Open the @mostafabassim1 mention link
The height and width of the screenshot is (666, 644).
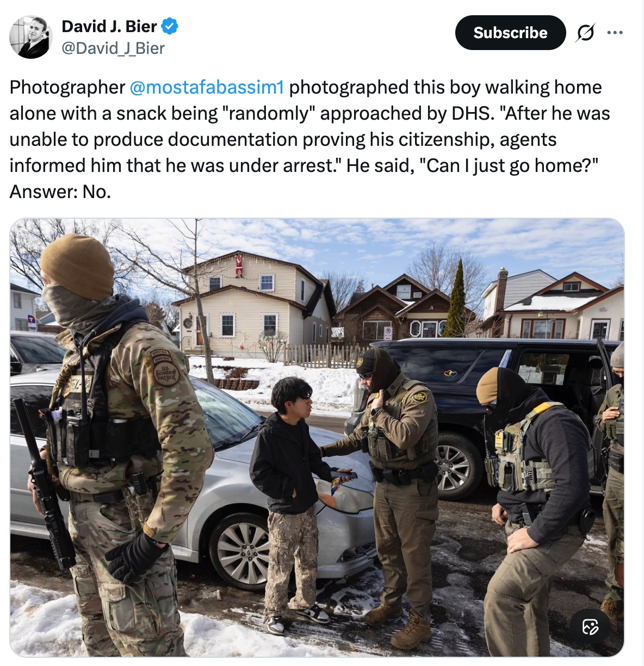point(207,87)
